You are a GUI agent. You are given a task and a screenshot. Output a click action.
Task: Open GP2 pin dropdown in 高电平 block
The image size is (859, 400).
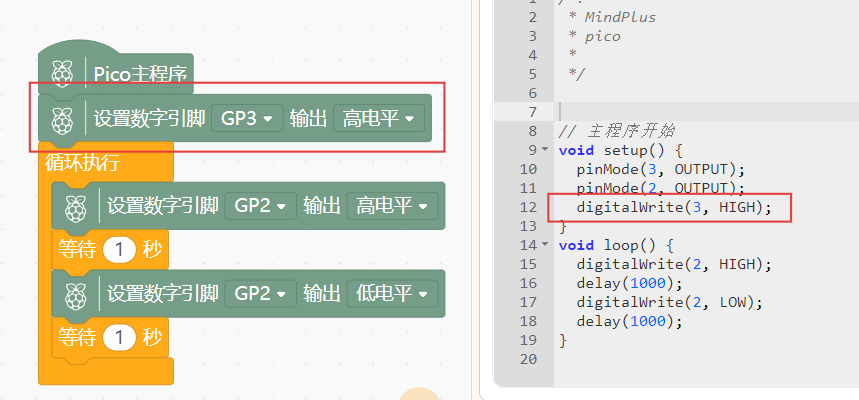click(261, 206)
